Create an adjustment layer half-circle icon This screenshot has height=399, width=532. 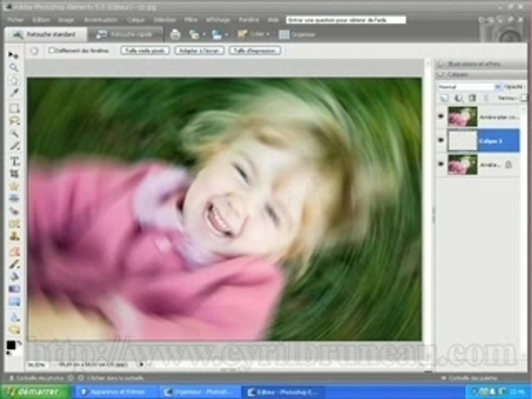tap(458, 98)
